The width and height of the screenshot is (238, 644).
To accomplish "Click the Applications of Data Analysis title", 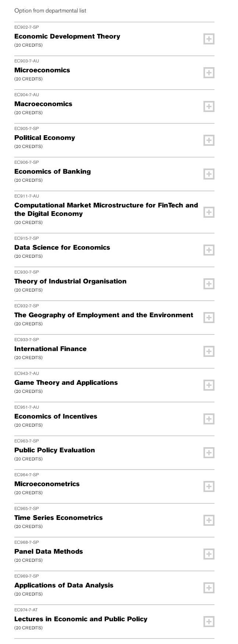I will pyautogui.click(x=64, y=585).
